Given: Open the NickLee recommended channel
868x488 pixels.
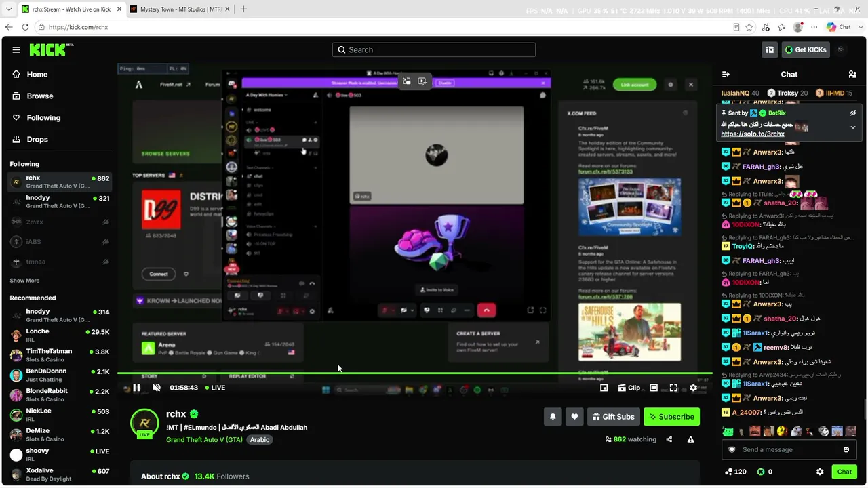Looking at the screenshot, I should (60, 415).
